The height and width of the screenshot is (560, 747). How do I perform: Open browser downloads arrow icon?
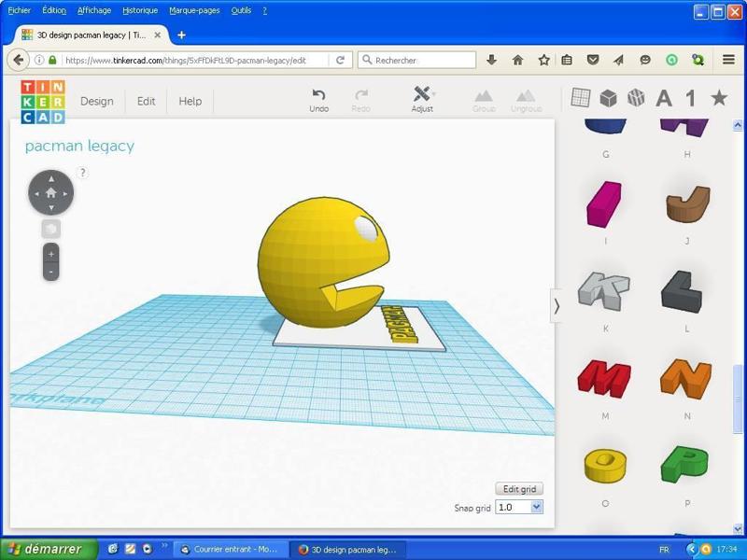point(492,60)
